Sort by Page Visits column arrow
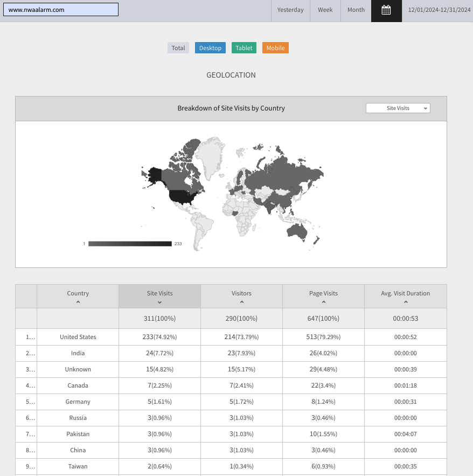Image resolution: width=473 pixels, height=476 pixels. (x=323, y=302)
